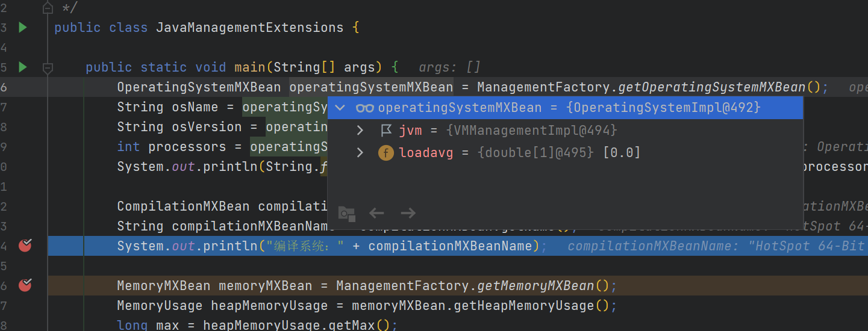Click the run arrow beside main method
Image resolution: width=868 pixels, height=331 pixels.
click(23, 67)
